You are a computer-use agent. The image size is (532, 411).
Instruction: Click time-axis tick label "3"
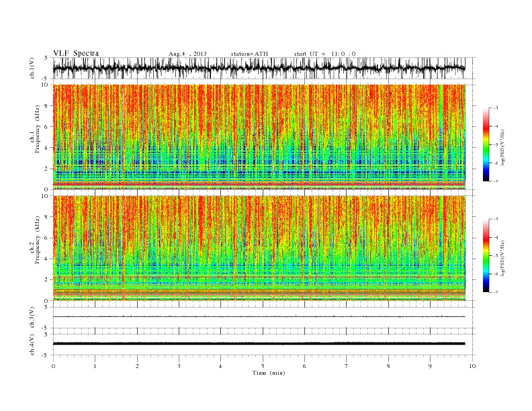coord(179,366)
